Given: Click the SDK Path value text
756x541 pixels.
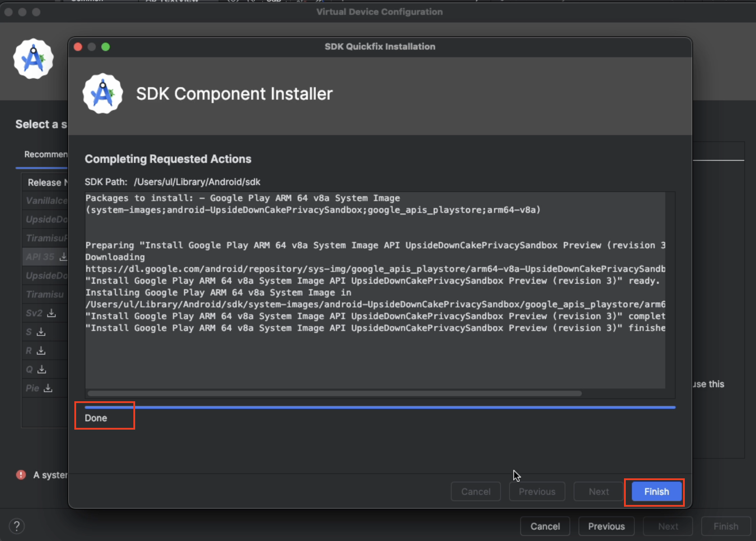Looking at the screenshot, I should click(197, 182).
